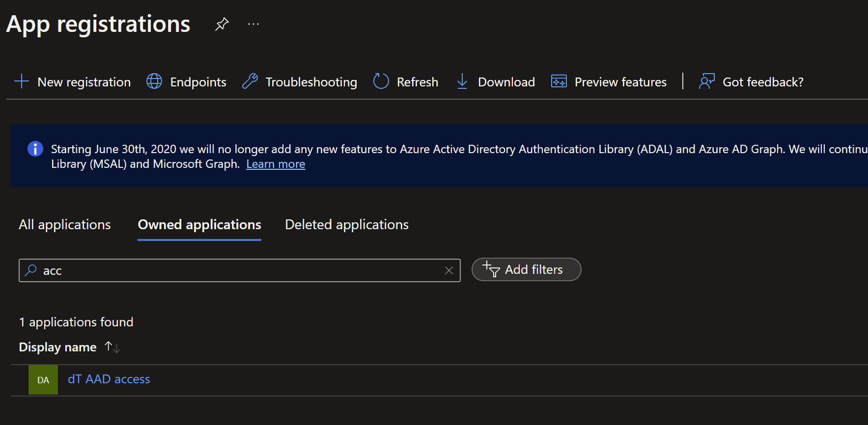The width and height of the screenshot is (868, 425).
Task: Refresh the app list
Action: tap(405, 81)
